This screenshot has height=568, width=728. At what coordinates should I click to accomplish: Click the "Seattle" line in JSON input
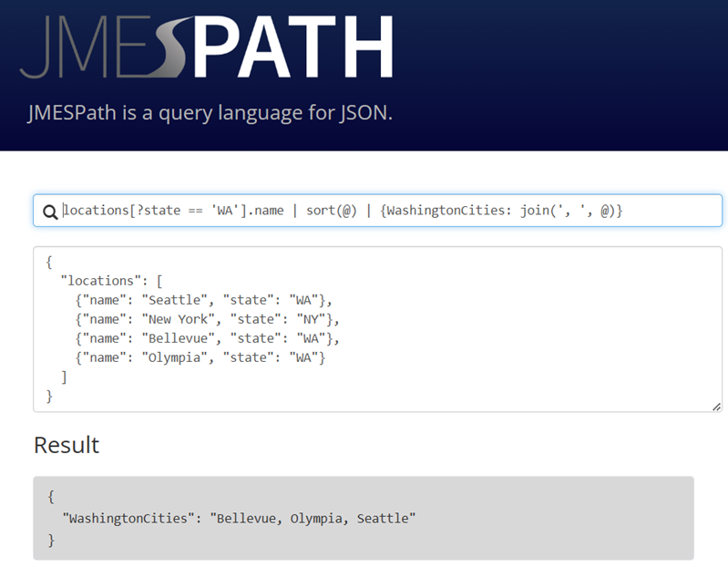[x=203, y=301]
